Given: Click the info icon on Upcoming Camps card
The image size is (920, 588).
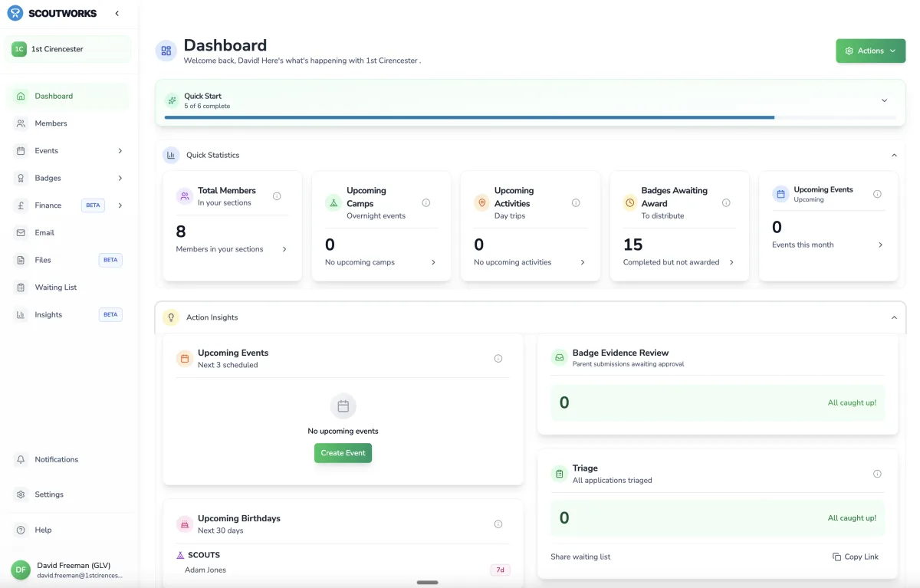Looking at the screenshot, I should pyautogui.click(x=427, y=202).
